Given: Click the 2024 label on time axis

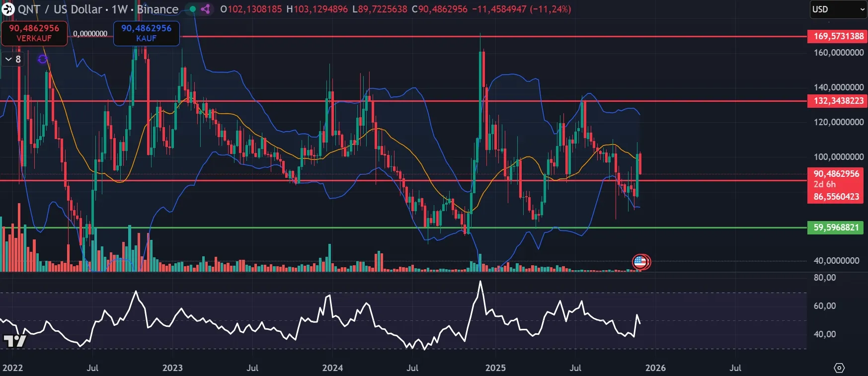Looking at the screenshot, I should (x=332, y=368).
